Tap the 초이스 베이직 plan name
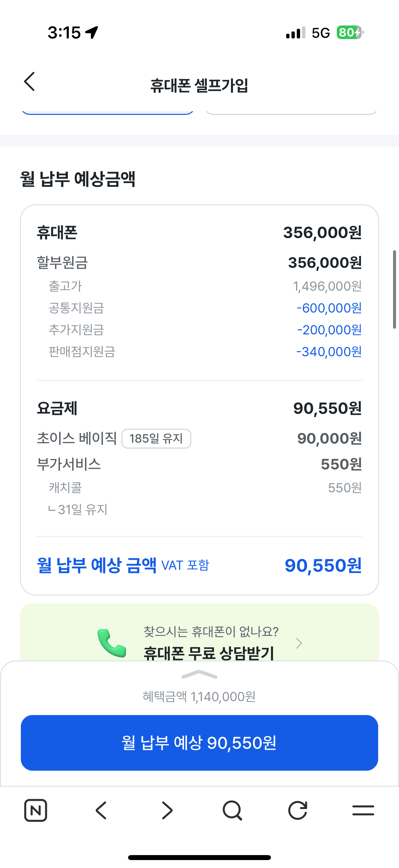The width and height of the screenshot is (399, 868). (77, 438)
